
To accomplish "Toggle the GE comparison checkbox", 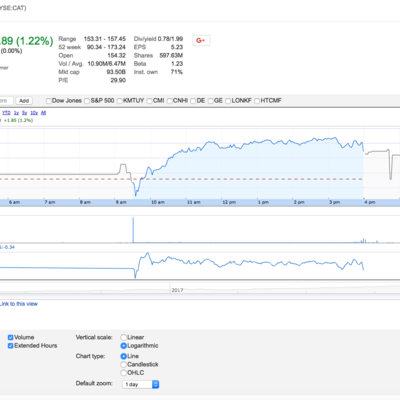I will [x=211, y=101].
